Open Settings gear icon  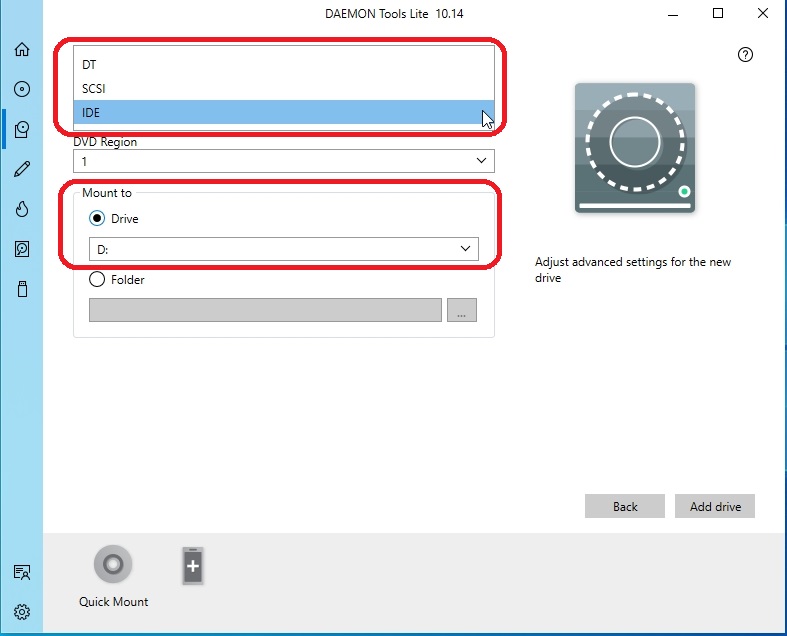click(22, 612)
